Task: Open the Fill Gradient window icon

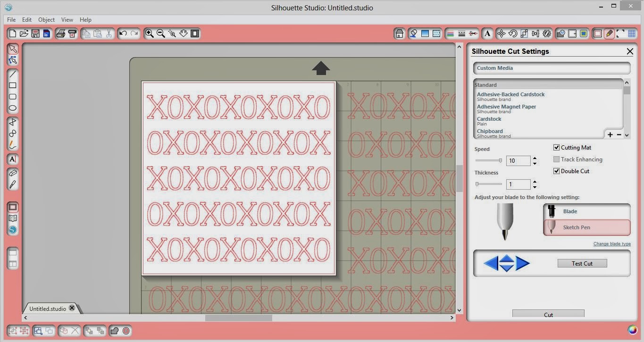Action: pyautogui.click(x=425, y=33)
